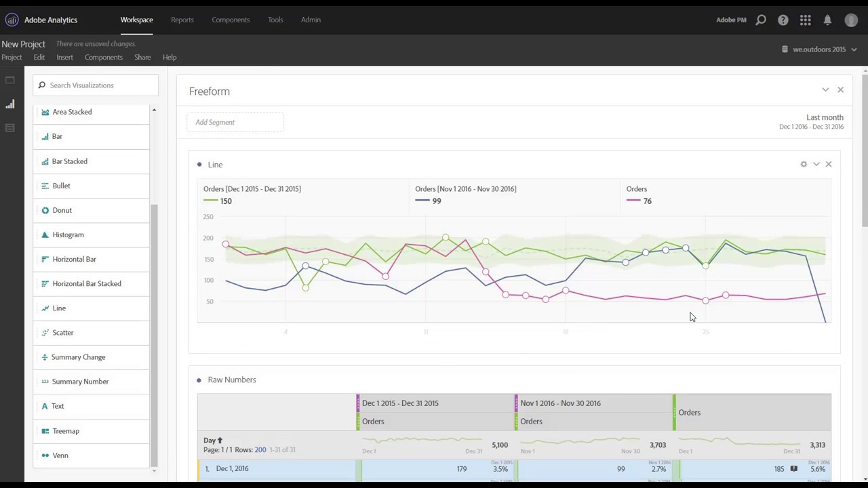Click the Adobe Analytics logo icon
The height and width of the screenshot is (488, 868).
click(12, 20)
